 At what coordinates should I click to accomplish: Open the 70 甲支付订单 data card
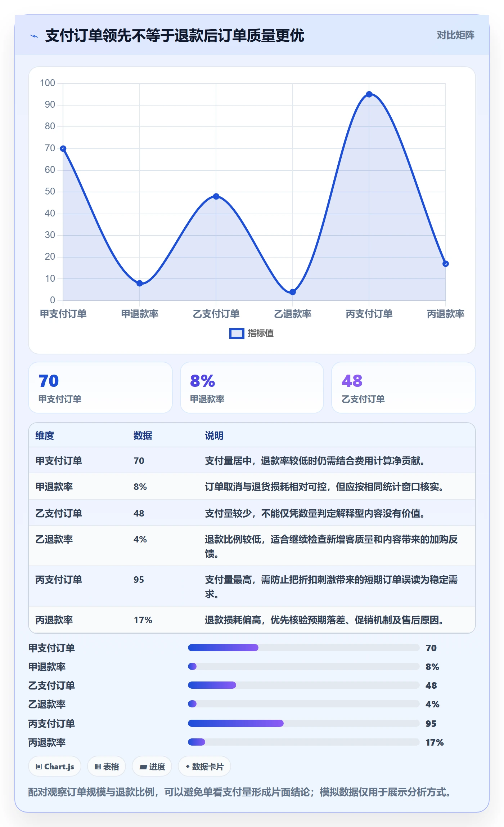[100, 388]
